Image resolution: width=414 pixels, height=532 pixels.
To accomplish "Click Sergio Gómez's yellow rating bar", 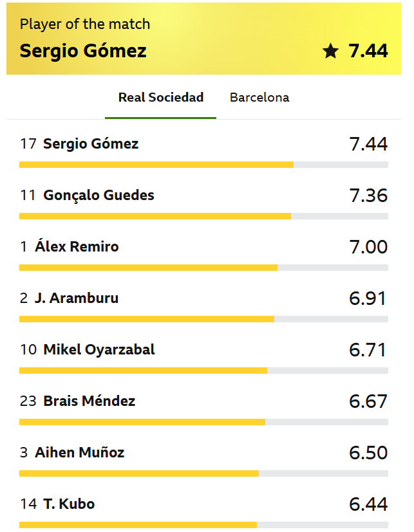I will point(156,165).
